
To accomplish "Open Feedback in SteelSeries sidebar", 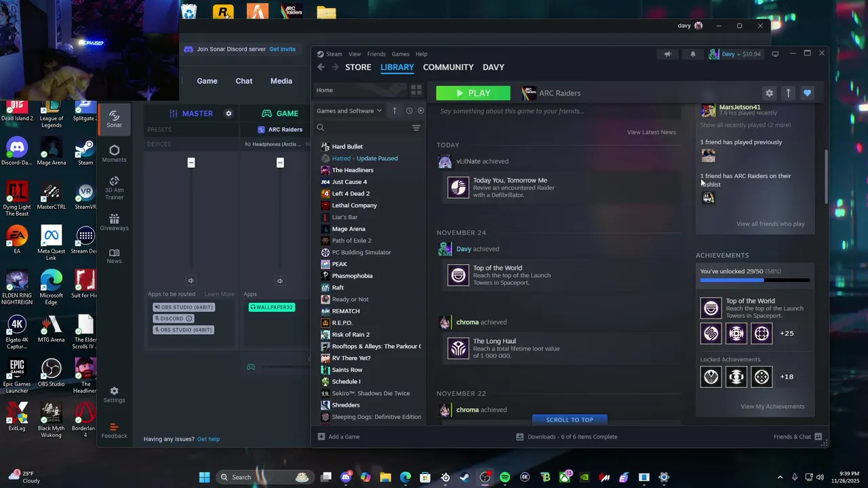I will 114,430.
